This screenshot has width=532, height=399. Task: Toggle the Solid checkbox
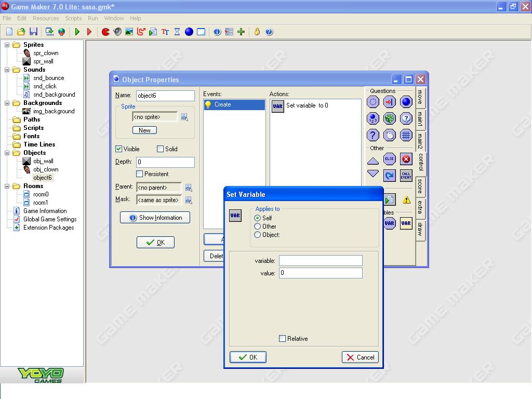point(161,149)
